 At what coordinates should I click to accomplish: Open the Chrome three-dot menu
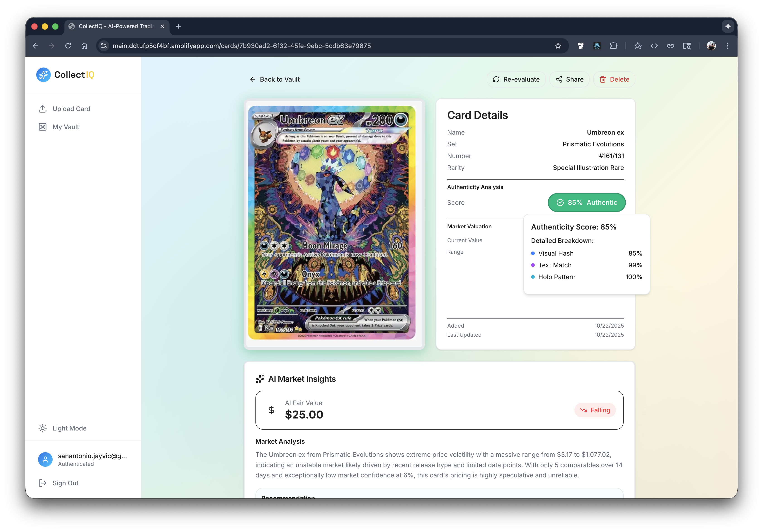[727, 46]
